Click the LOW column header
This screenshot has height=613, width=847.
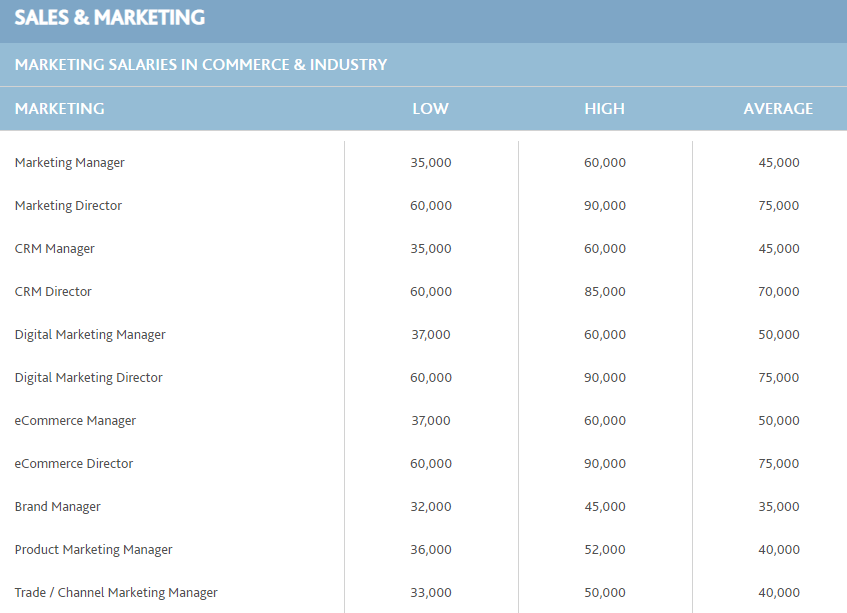[431, 109]
